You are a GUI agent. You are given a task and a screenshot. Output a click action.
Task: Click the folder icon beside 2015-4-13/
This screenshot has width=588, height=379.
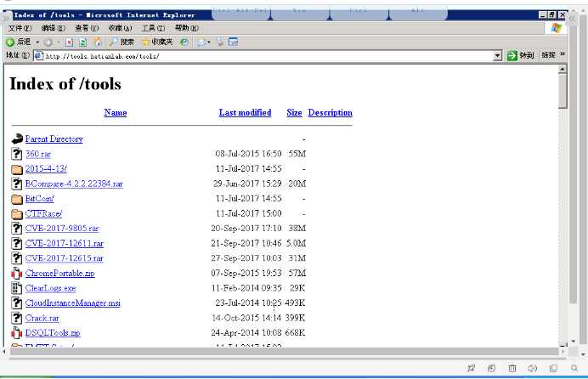(x=17, y=169)
